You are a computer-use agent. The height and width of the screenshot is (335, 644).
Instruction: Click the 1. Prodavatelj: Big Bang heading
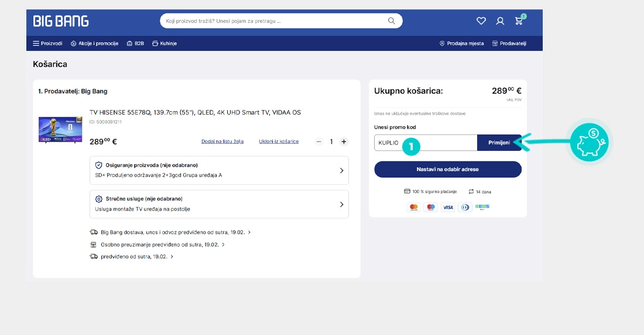[x=73, y=91]
